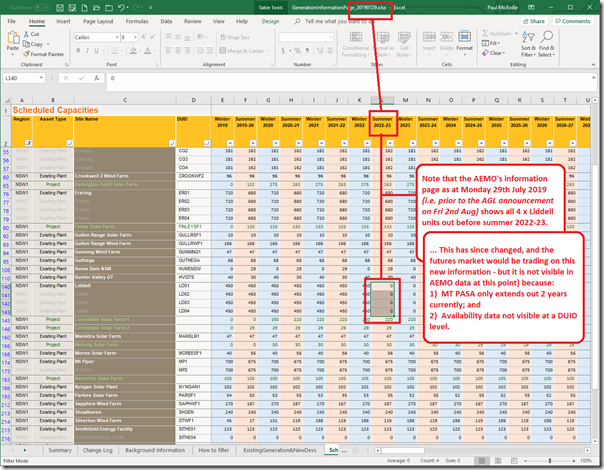Viewport: 604px width, 470px height.
Task: Switch to Page Break Preview in status bar
Action: click(514, 461)
